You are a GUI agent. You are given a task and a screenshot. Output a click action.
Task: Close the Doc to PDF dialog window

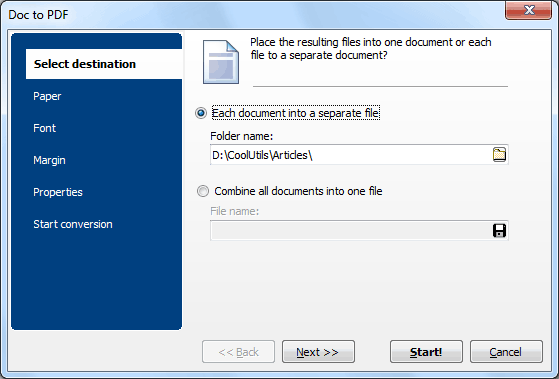[529, 10]
